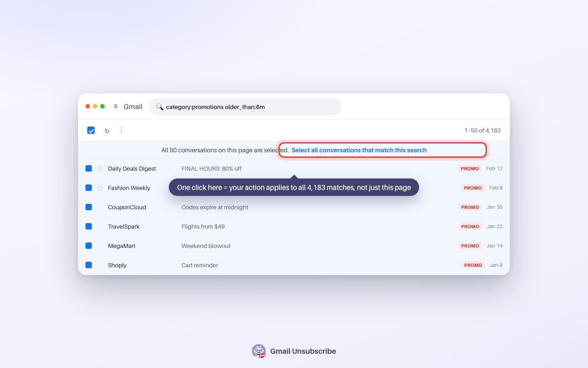This screenshot has width=588, height=368.
Task: Click the Gmail Unsubscribe caption text
Action: pyautogui.click(x=303, y=351)
